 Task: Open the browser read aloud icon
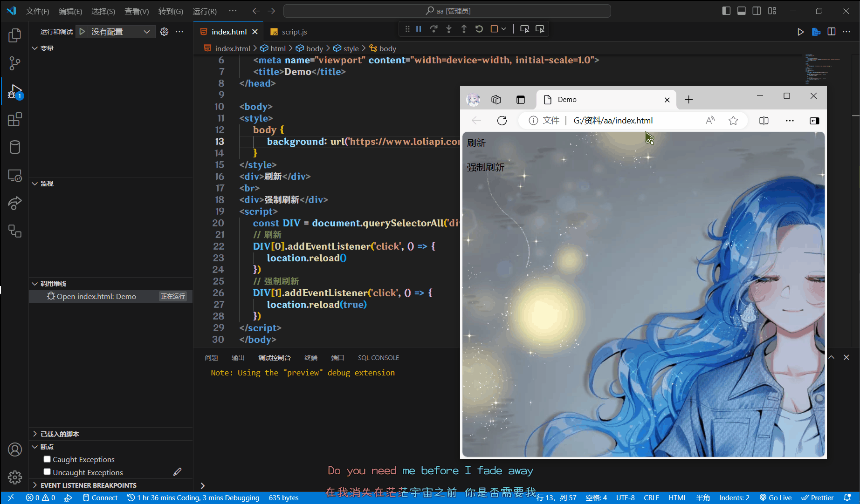(x=710, y=121)
